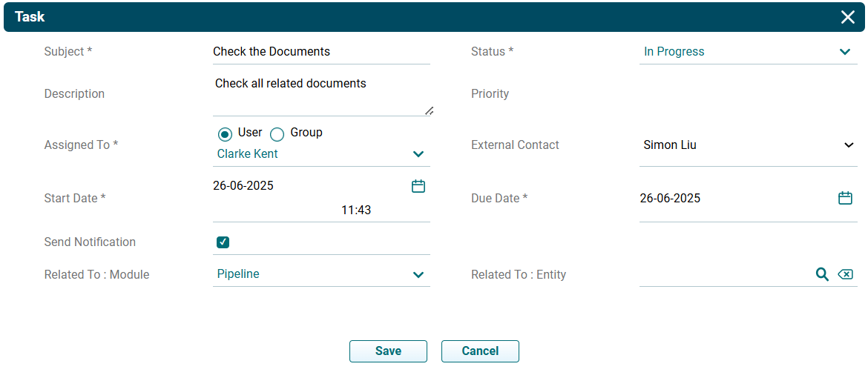Open the External Contact dropdown Simon Liu
The width and height of the screenshot is (868, 378).
[748, 145]
